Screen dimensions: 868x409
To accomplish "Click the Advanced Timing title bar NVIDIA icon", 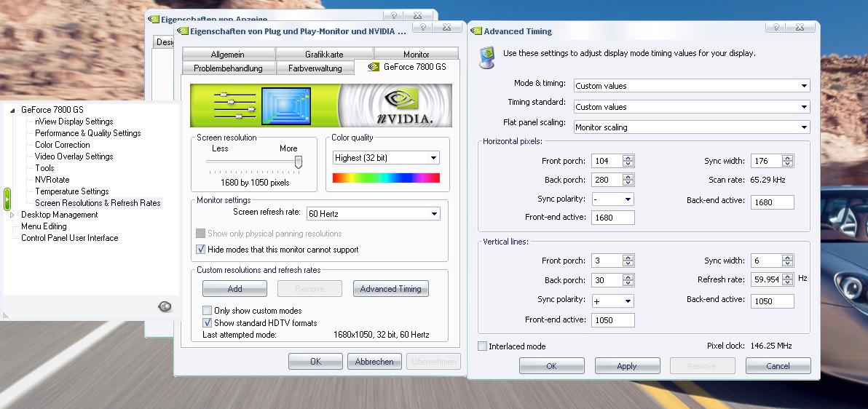I will (476, 31).
